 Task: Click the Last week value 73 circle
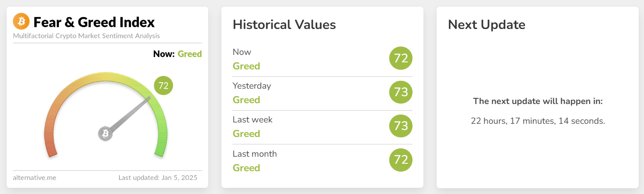click(x=401, y=126)
